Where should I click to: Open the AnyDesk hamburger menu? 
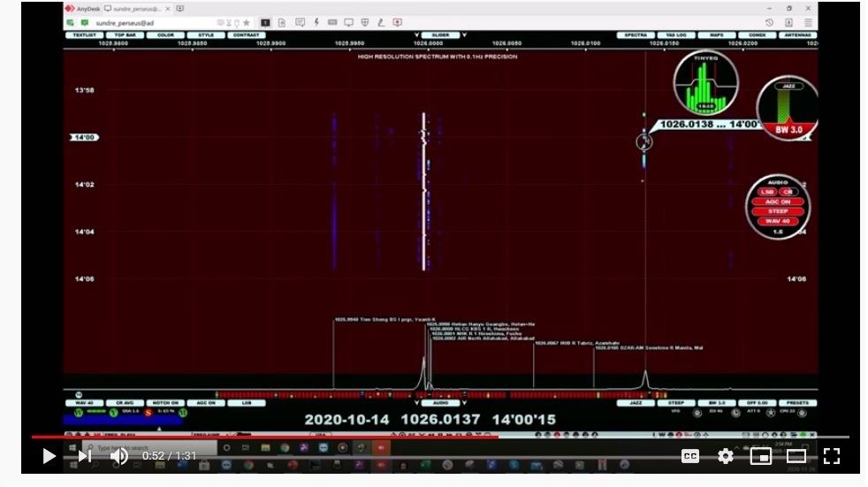808,23
